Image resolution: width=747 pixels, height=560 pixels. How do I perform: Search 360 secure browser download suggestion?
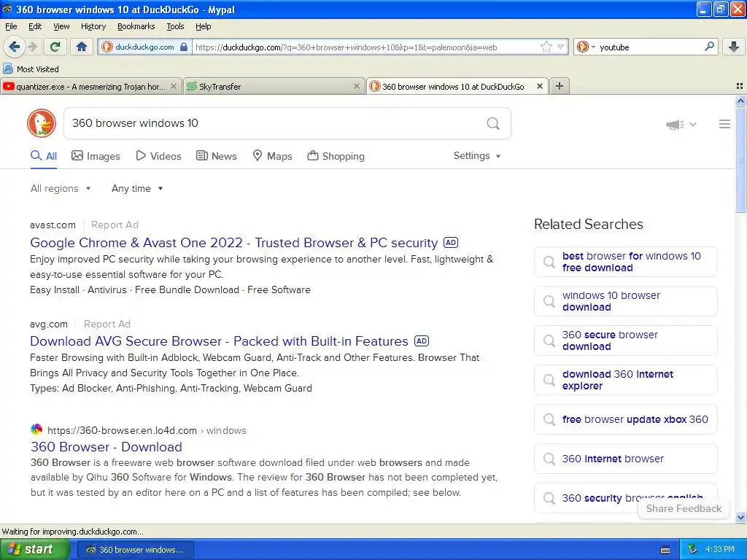(625, 341)
